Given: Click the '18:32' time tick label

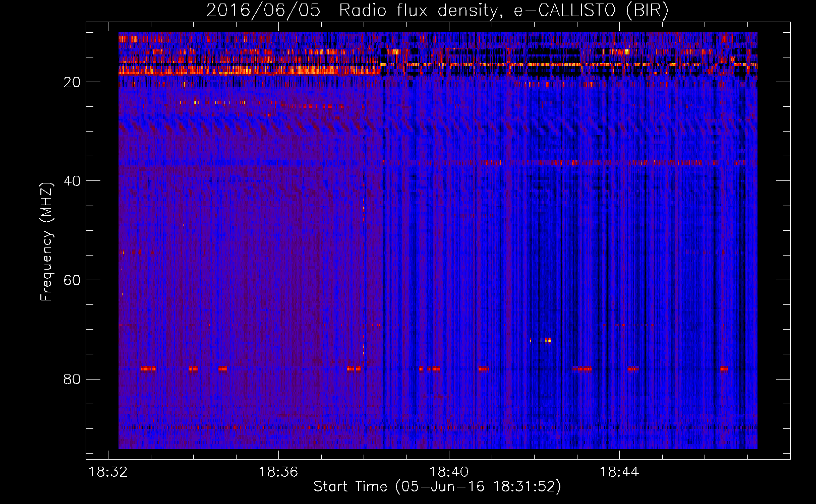Looking at the screenshot, I should tap(108, 472).
